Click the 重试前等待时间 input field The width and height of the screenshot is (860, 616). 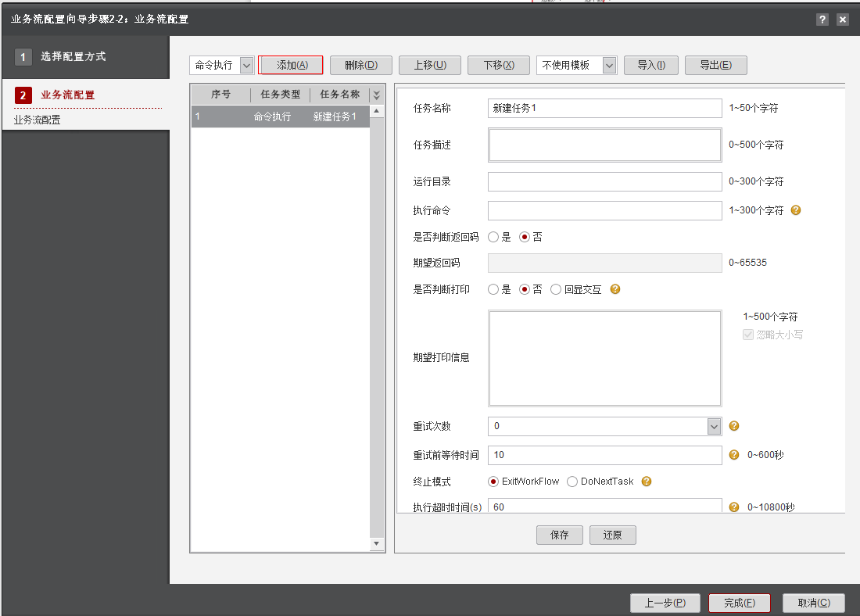(x=604, y=455)
